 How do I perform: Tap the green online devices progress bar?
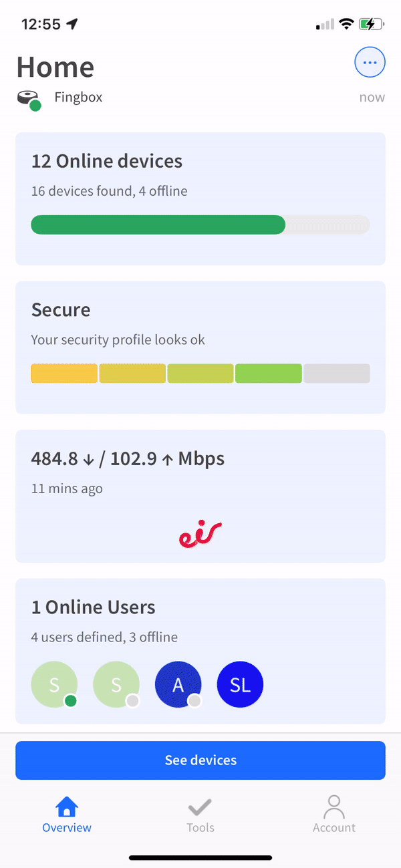[x=158, y=225]
